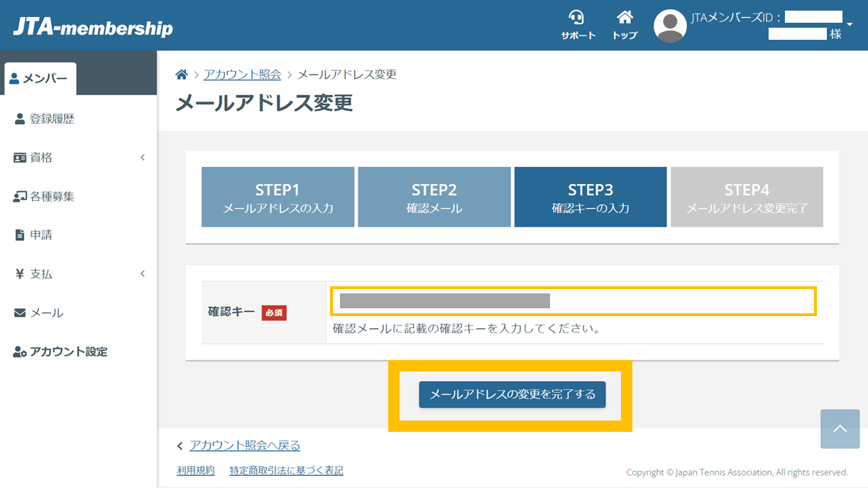Image resolution: width=868 pixels, height=488 pixels.
Task: Open 利用規約 footer link
Action: [196, 470]
